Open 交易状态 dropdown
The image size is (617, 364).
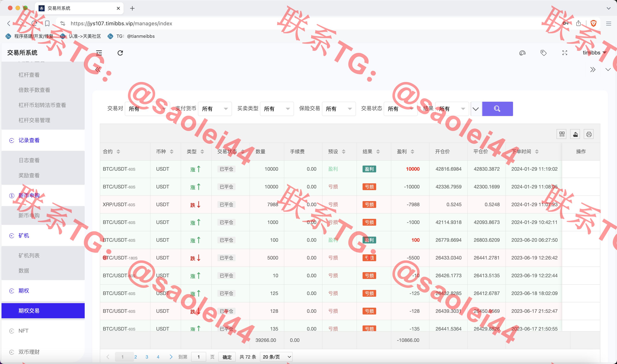400,109
